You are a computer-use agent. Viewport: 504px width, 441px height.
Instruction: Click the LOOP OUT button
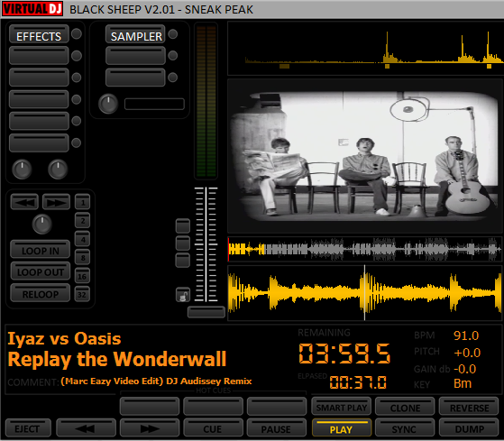[41, 271]
